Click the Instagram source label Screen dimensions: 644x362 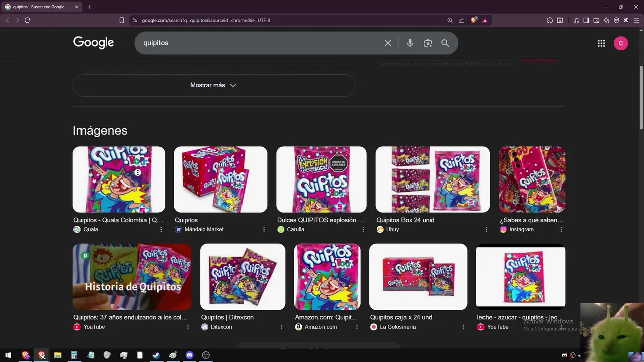pyautogui.click(x=521, y=229)
